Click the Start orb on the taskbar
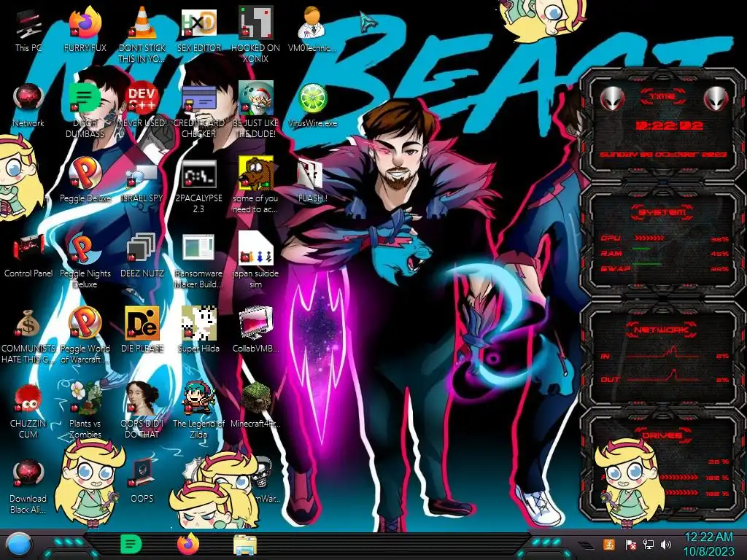This screenshot has width=747, height=560. click(x=19, y=545)
